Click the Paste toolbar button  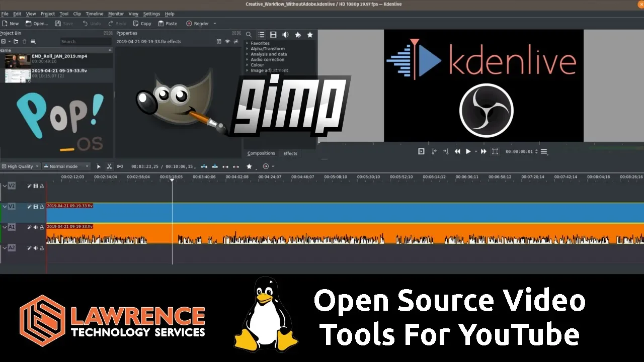tap(168, 24)
